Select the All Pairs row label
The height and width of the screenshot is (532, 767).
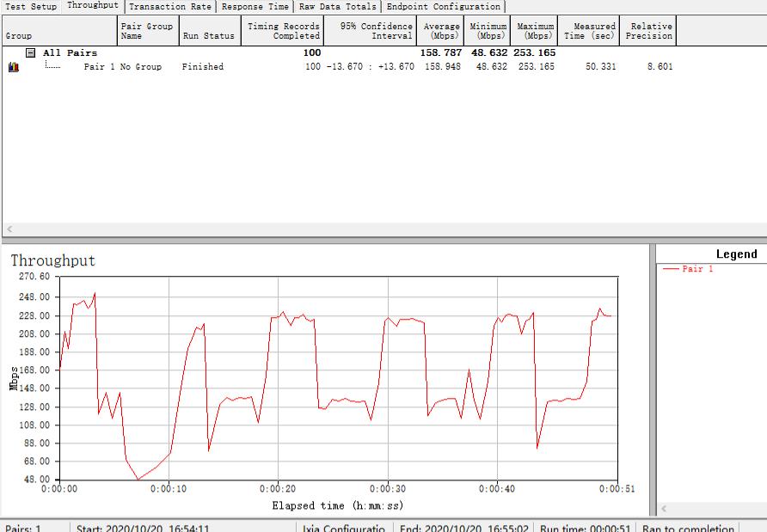click(70, 52)
